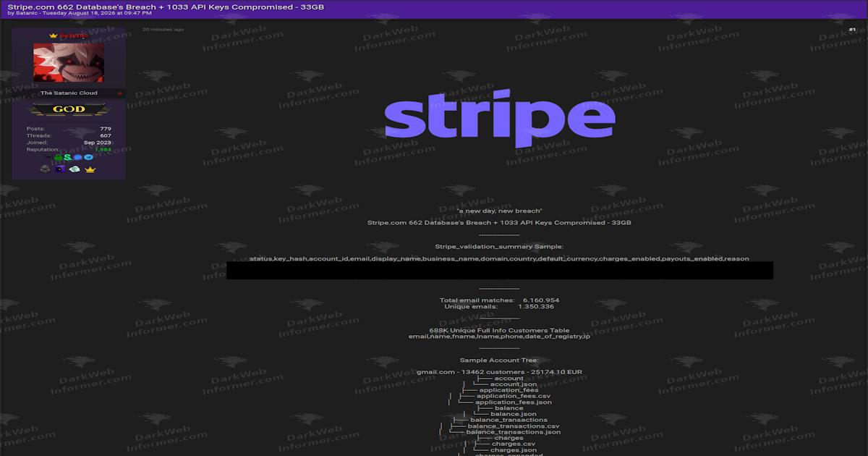Click the post body line "Stripe.com 662 Database's Breach"
Image resolution: width=868 pixels, height=456 pixels.
tap(499, 223)
